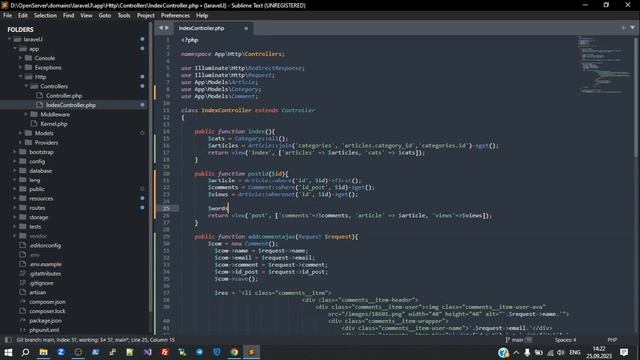Viewport: 640px width, 360px height.
Task: Open the Goto menu
Action: pos(105,16)
